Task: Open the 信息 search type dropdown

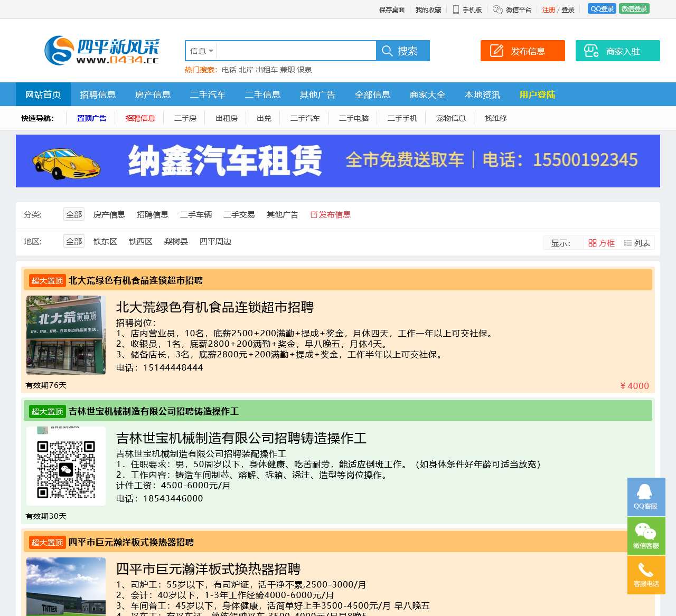Action: pos(201,51)
